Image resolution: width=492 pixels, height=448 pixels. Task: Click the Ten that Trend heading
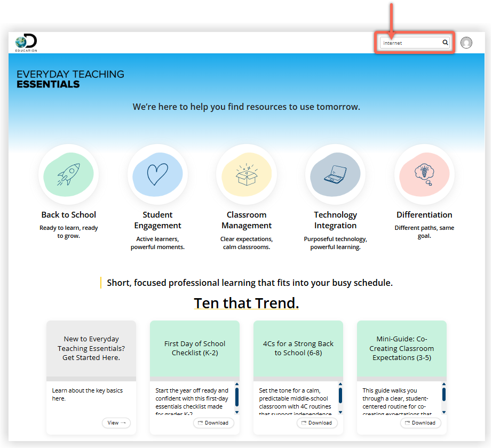click(247, 303)
